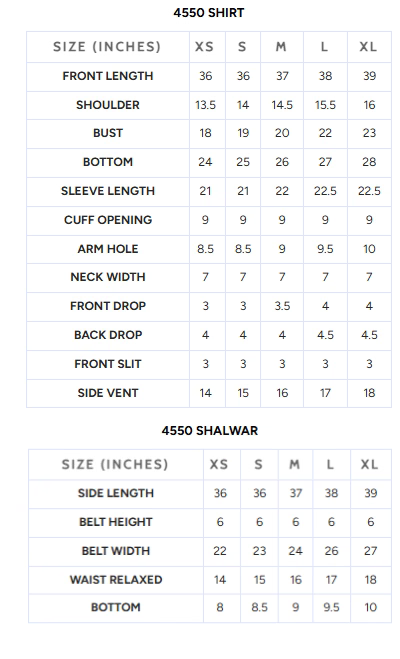Select the BACK DROP row label
This screenshot has width=400, height=659.
click(108, 335)
